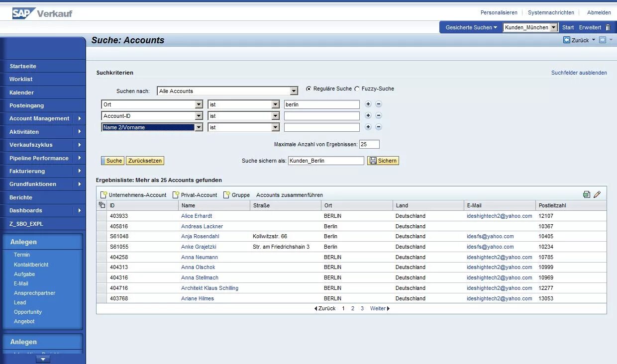
Task: Select Fuzzy-Suche radio button
Action: coord(357,89)
